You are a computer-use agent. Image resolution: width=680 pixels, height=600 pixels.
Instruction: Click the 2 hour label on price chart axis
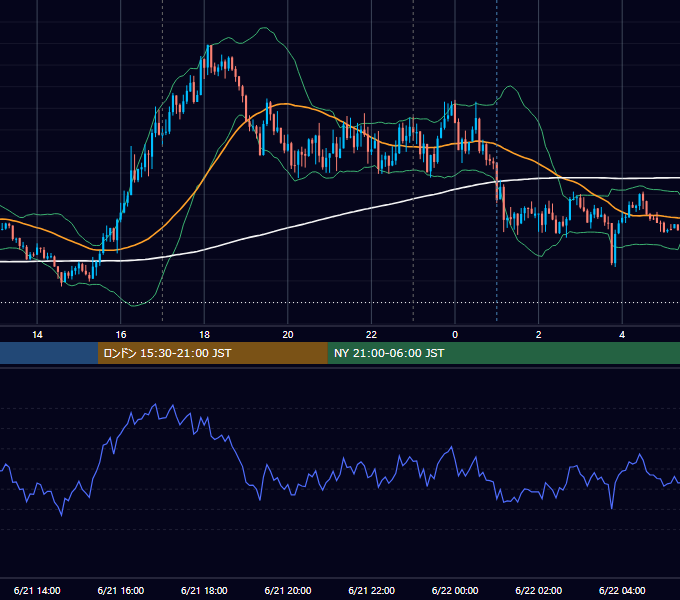(539, 335)
